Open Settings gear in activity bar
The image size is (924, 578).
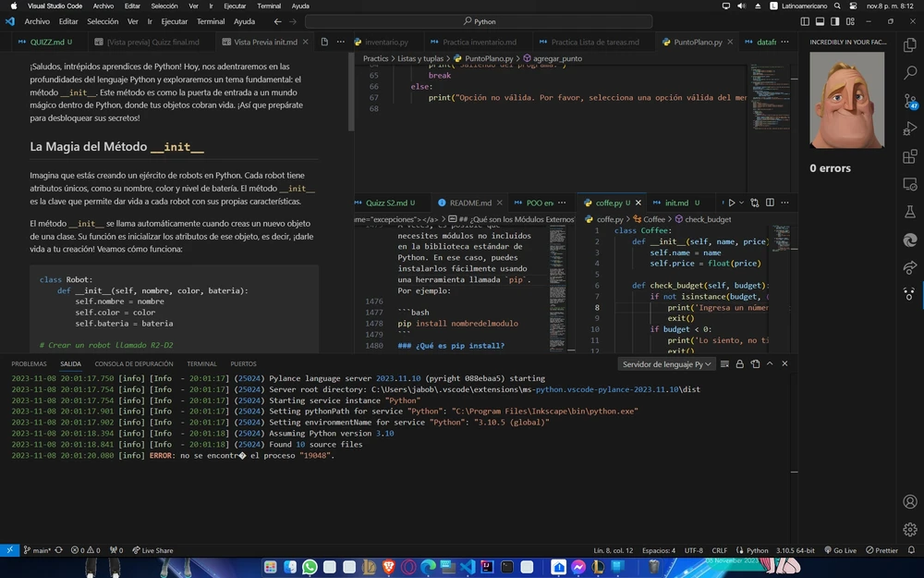click(x=910, y=530)
